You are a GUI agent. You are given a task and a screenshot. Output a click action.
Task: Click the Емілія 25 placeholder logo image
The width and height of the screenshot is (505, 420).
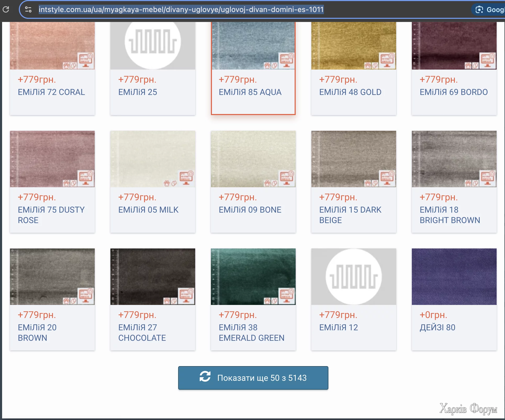click(153, 42)
